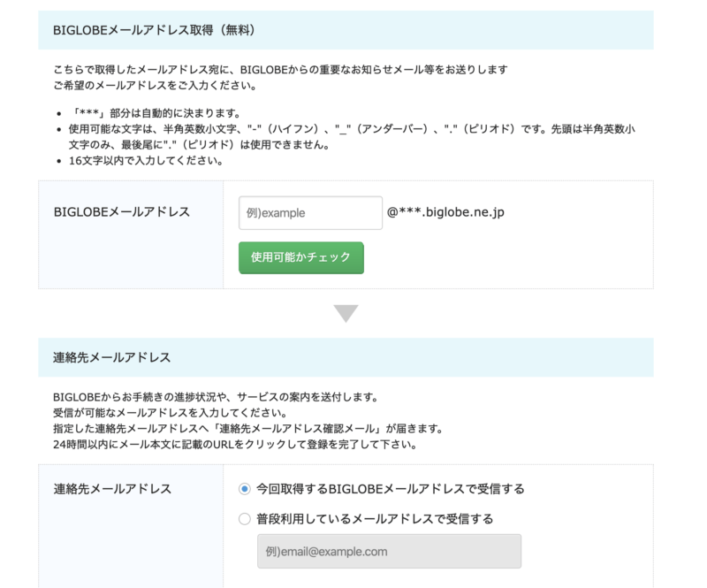The width and height of the screenshot is (707, 588).
Task: Click the 例)email@example.com input box
Action: pyautogui.click(x=389, y=551)
